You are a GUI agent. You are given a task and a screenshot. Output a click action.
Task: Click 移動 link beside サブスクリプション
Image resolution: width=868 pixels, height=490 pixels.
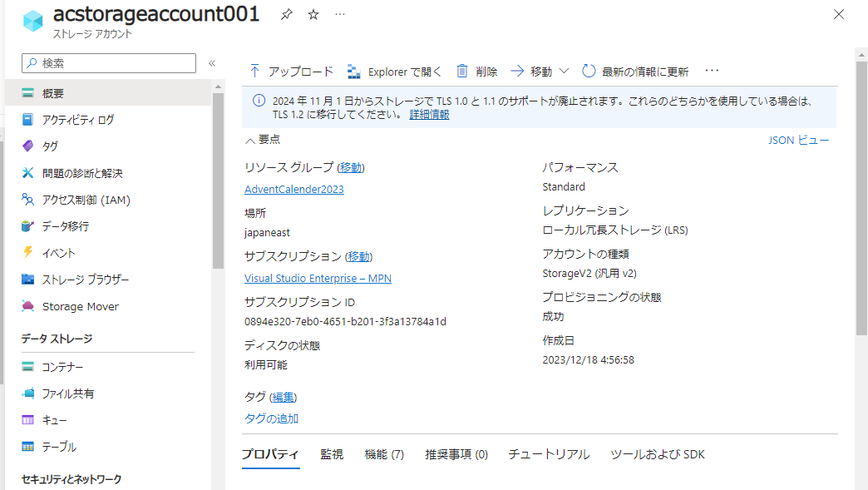point(358,256)
